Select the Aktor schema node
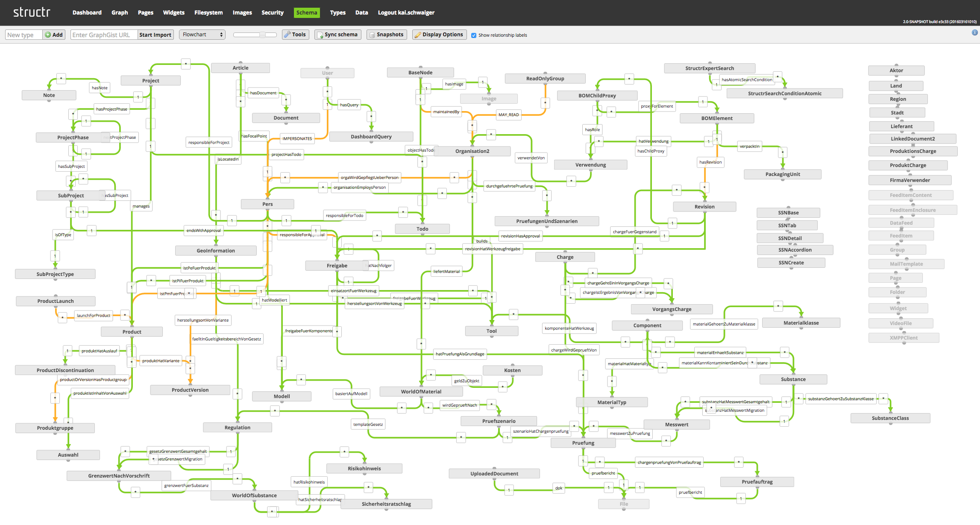The width and height of the screenshot is (980, 525). coord(896,70)
